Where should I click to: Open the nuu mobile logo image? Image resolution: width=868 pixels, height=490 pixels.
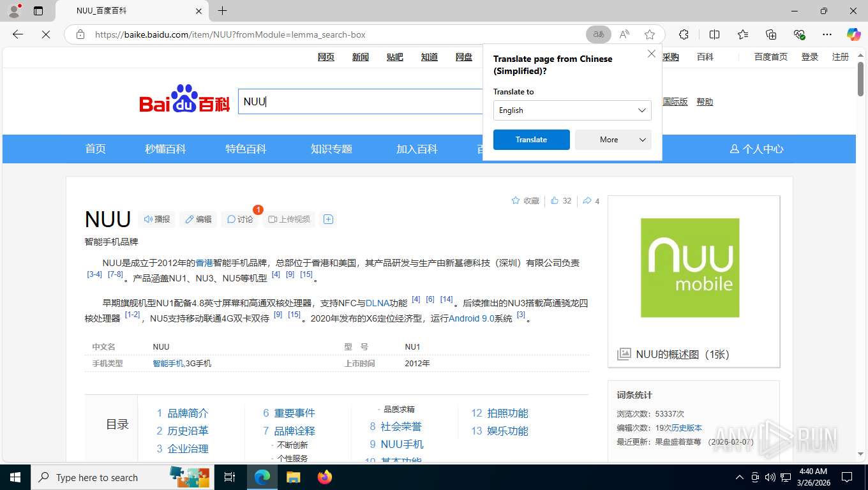point(690,268)
